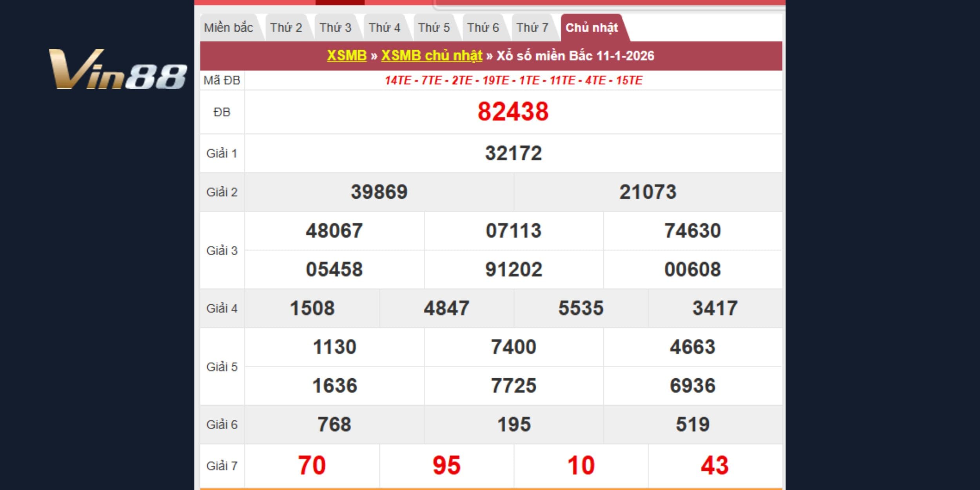Viewport: 980px width, 490px height.
Task: Select the Thứ 3 tab
Action: (335, 28)
